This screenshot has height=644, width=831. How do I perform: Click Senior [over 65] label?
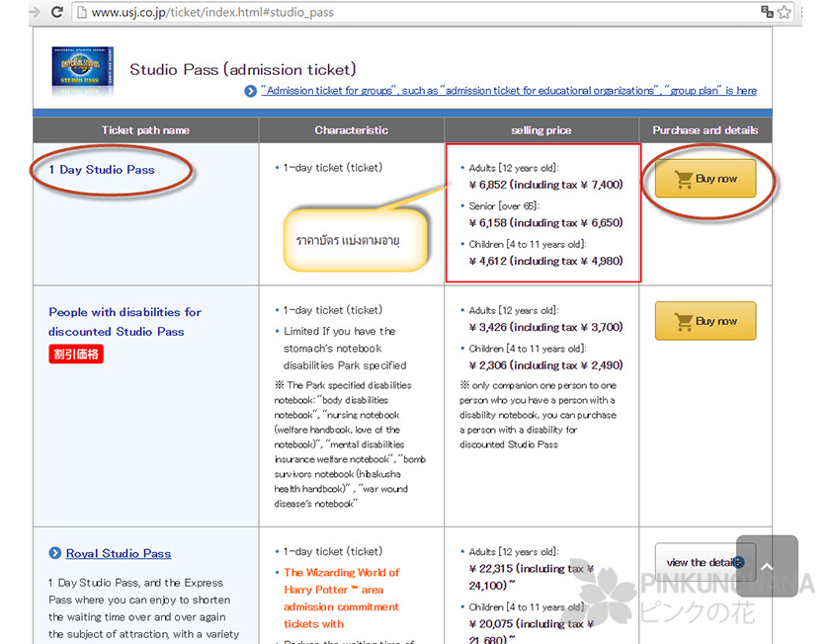(504, 206)
